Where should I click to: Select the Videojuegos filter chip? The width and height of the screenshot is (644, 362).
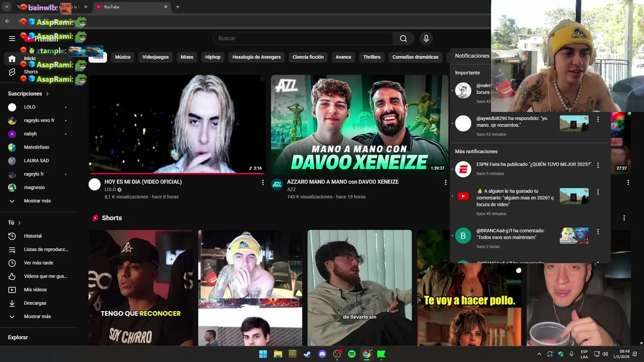click(x=155, y=57)
